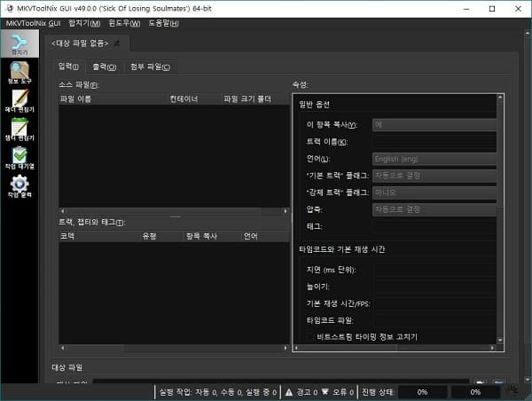
Task: Open the 이 항목 복사 dropdown
Action: (x=434, y=125)
